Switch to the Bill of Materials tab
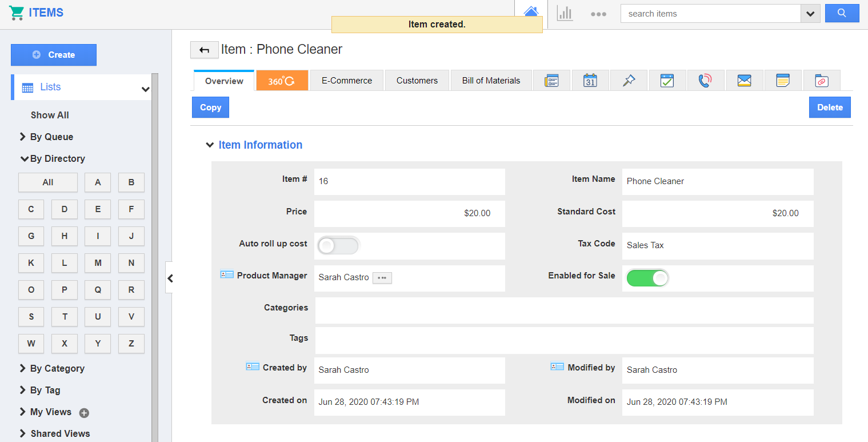The image size is (868, 442). coord(491,81)
